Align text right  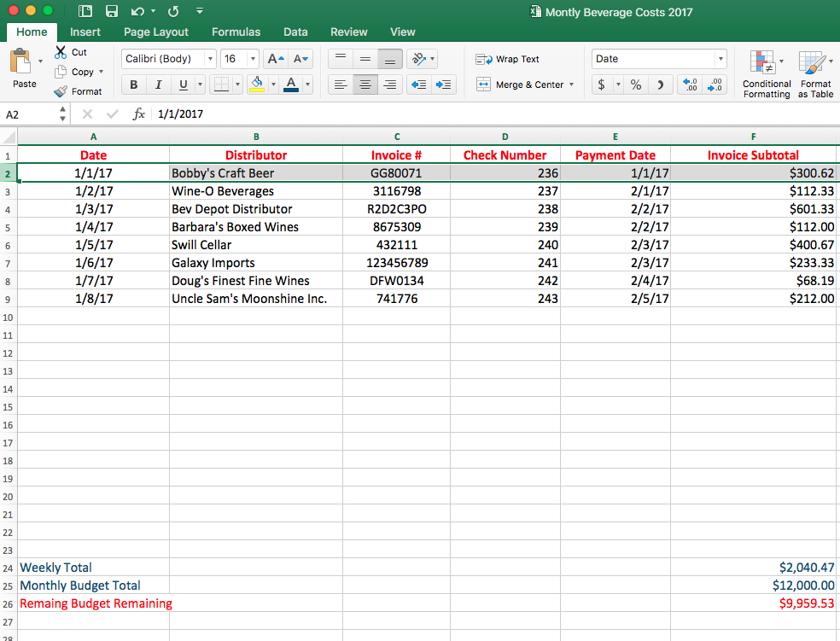coord(390,84)
